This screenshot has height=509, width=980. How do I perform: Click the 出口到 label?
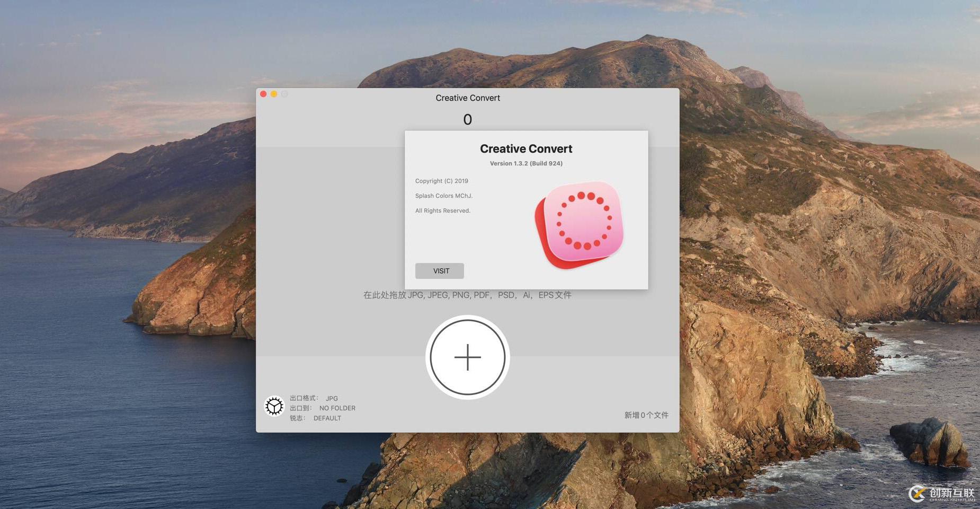(x=300, y=408)
